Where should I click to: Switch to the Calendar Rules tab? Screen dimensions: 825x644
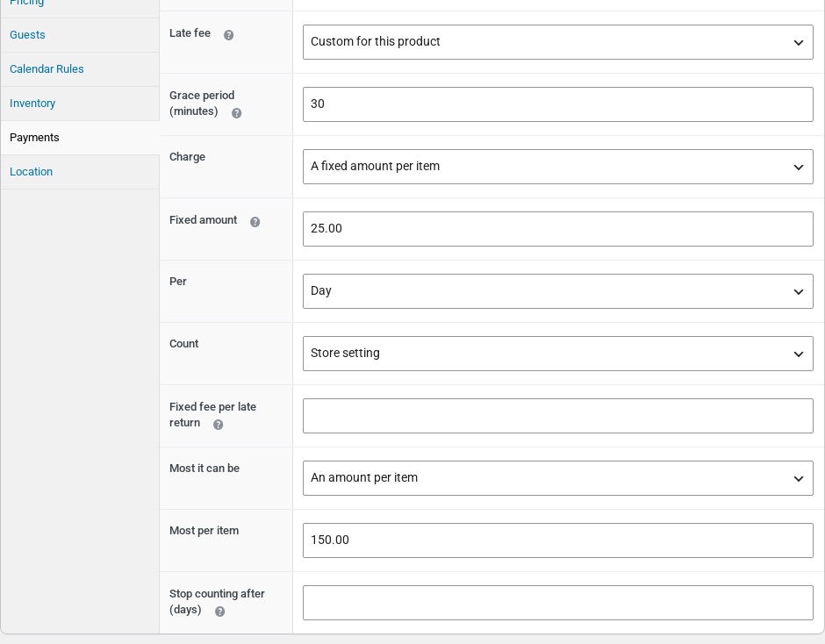80,69
